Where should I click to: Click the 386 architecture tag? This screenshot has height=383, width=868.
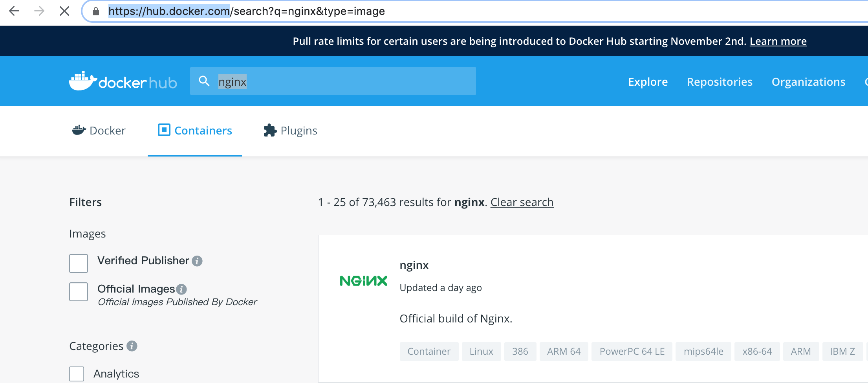click(x=520, y=351)
